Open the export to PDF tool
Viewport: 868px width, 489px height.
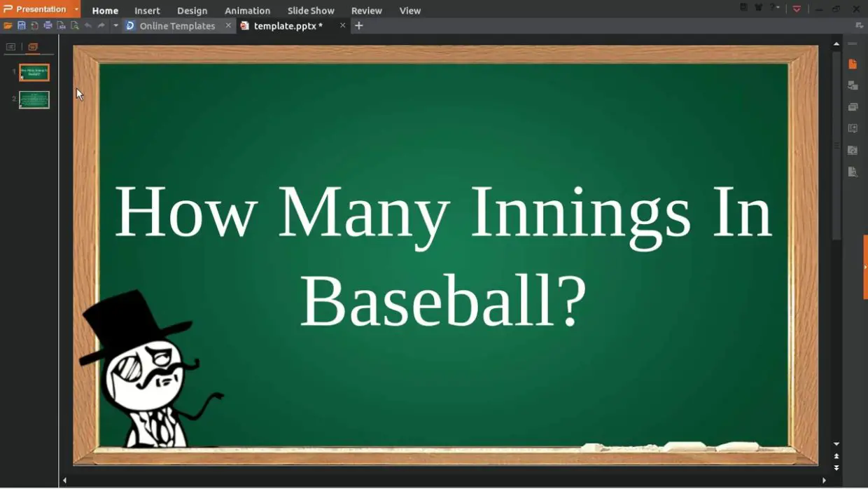34,25
